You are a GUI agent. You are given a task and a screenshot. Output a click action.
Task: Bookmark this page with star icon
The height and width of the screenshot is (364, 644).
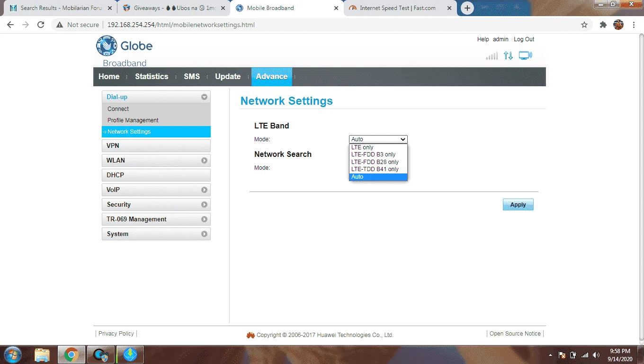[584, 25]
